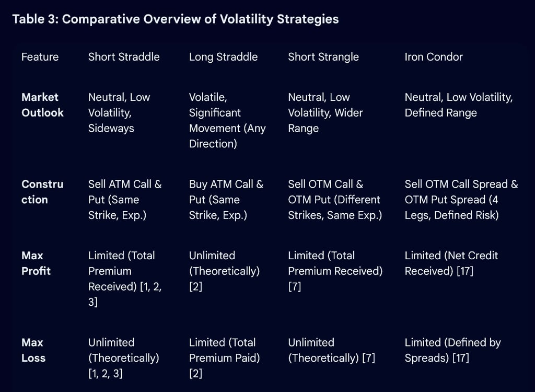The height and width of the screenshot is (392, 535).
Task: Select the Short Straddle column header
Action: tap(124, 56)
